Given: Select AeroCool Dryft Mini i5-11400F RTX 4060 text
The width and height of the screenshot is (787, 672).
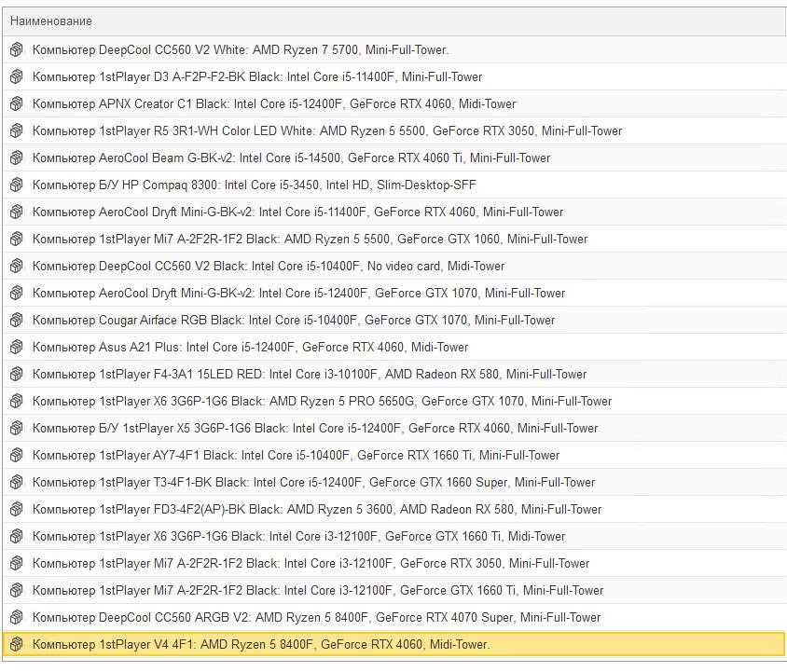Looking at the screenshot, I should [297, 213].
